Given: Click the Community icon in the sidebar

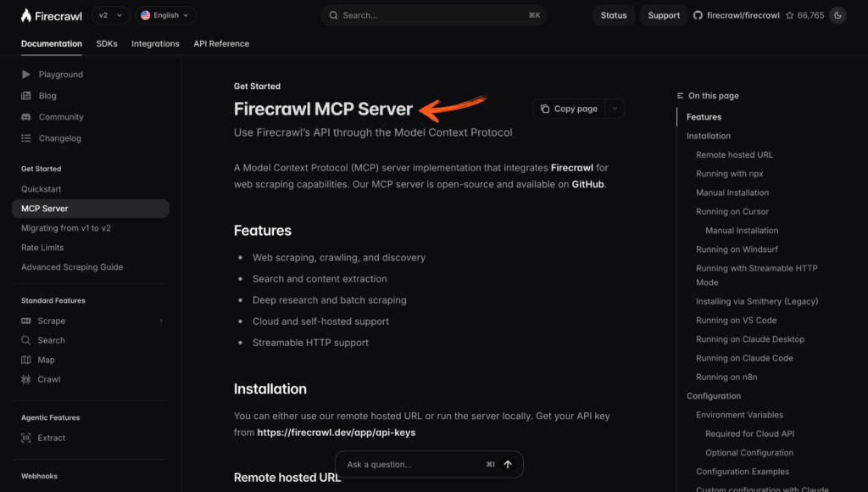Looking at the screenshot, I should [x=26, y=116].
